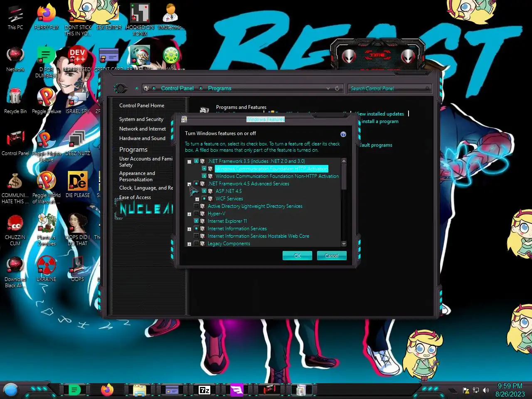Toggle WCF Non-HTTP Activation checkbox
Image resolution: width=532 pixels, height=399 pixels.
(x=204, y=176)
